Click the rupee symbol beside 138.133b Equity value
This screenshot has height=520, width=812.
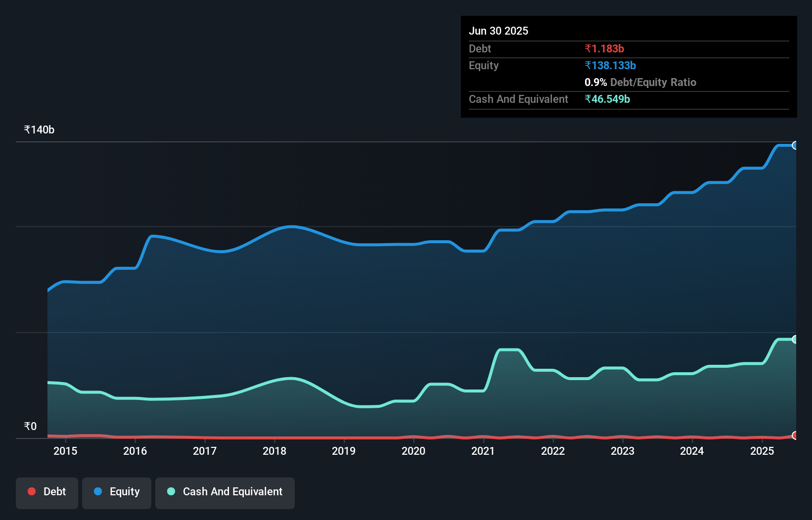coord(588,65)
